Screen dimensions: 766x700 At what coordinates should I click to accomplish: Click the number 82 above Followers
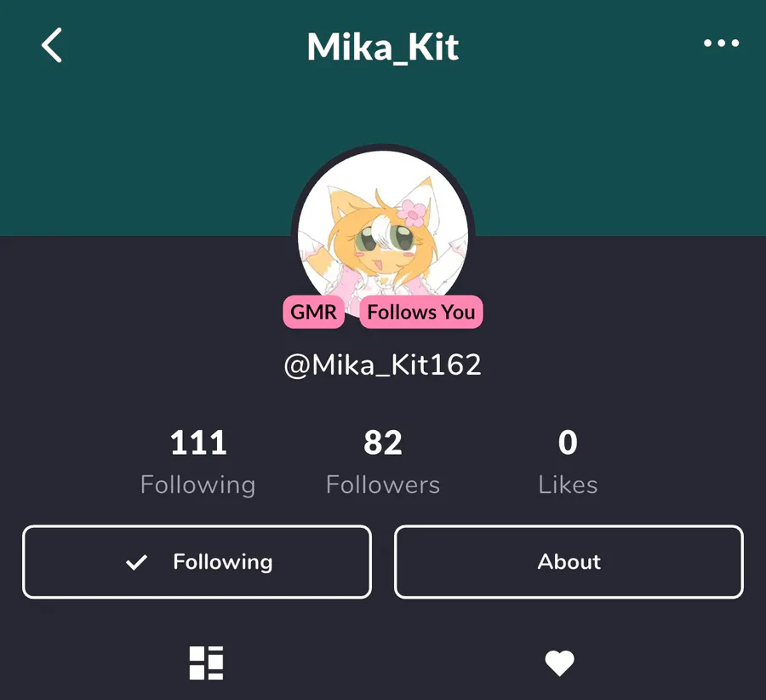(x=383, y=443)
